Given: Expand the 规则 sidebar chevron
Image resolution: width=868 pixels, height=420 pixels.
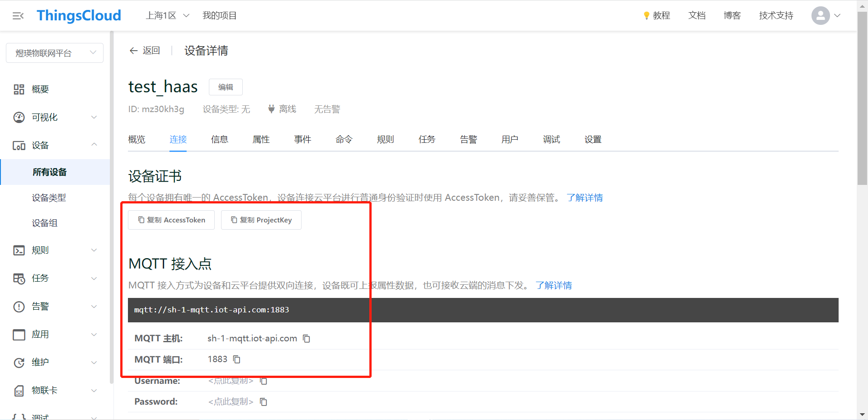Looking at the screenshot, I should 94,250.
